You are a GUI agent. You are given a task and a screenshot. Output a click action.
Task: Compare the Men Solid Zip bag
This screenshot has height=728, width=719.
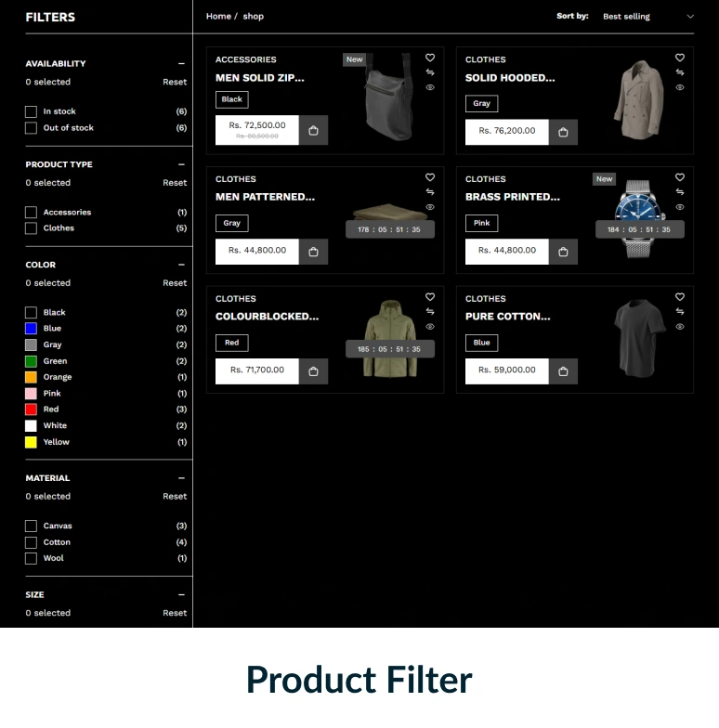[430, 72]
